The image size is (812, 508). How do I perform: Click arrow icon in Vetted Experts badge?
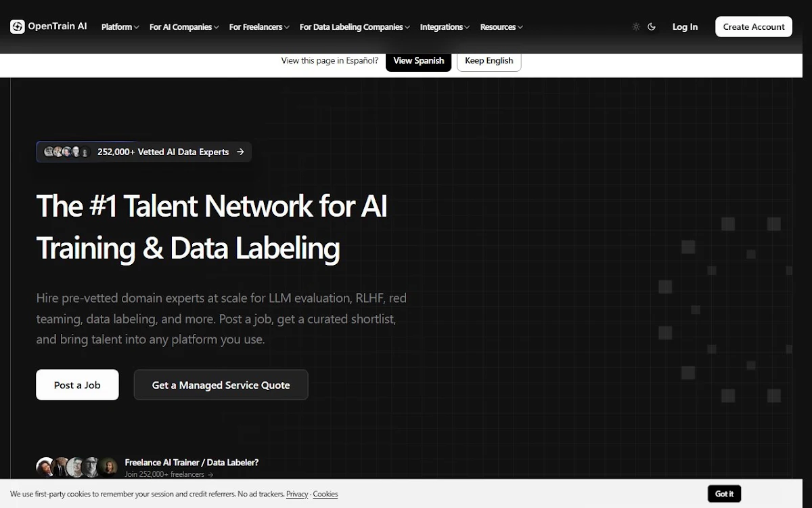pos(240,152)
